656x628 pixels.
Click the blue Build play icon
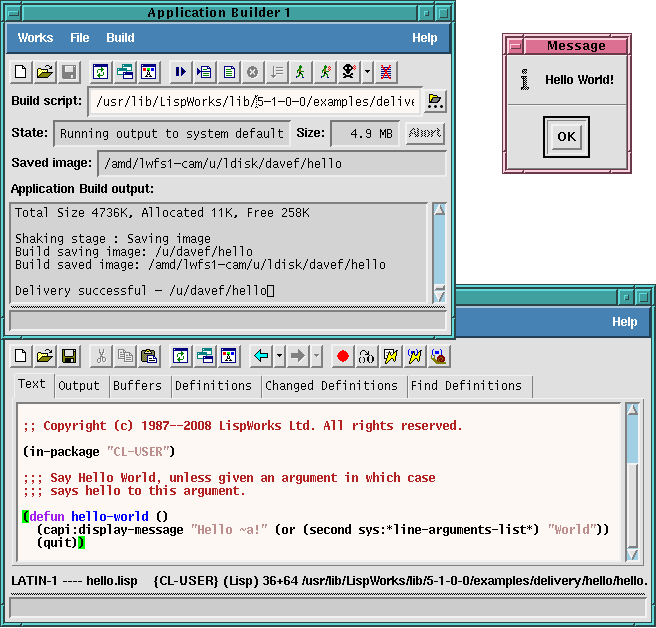point(180,72)
